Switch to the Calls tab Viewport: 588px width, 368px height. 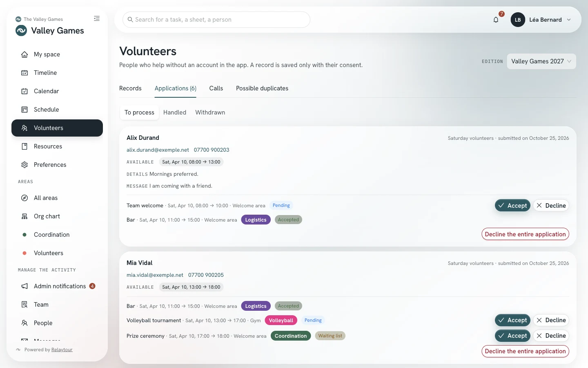[216, 88]
